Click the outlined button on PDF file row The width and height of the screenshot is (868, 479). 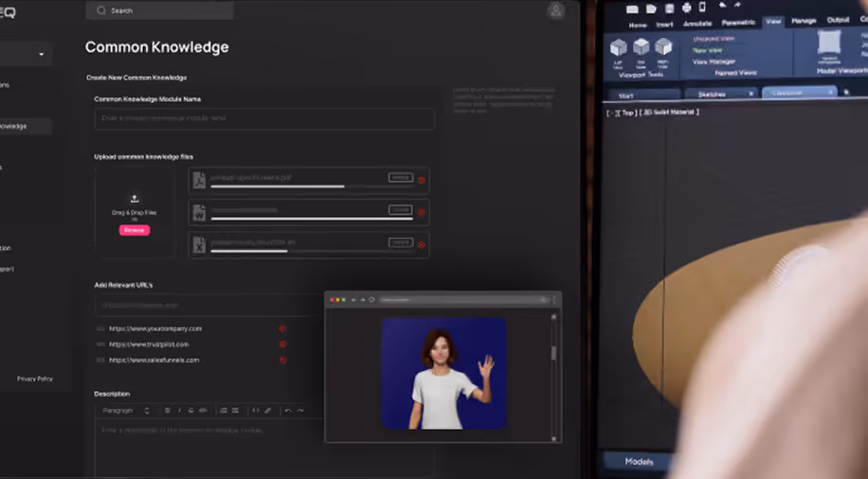pos(400,178)
